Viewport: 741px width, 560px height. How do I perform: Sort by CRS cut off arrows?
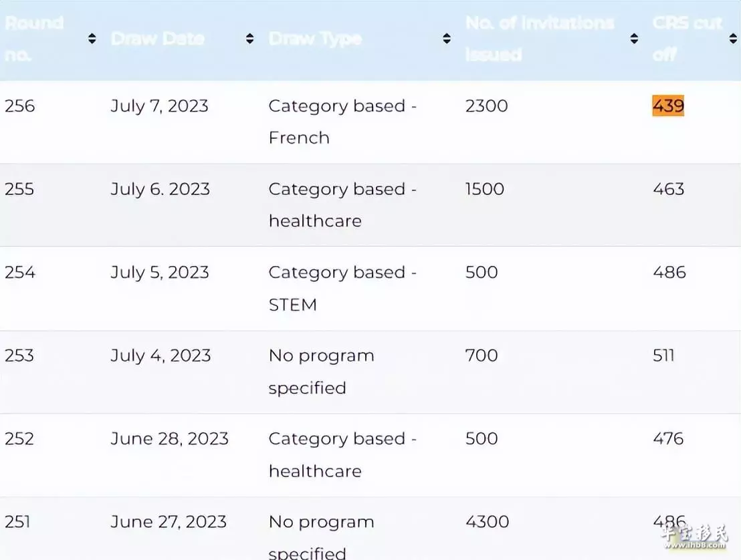pyautogui.click(x=733, y=39)
